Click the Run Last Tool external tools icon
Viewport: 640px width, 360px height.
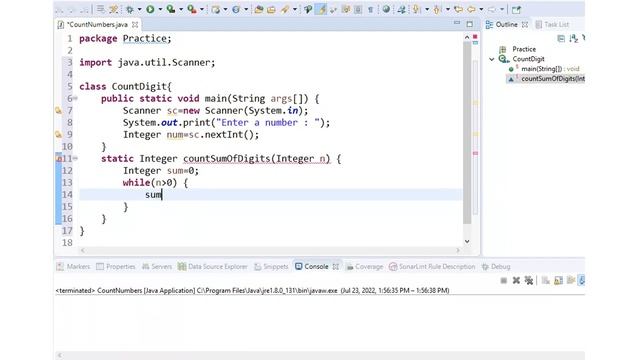tap(191, 9)
